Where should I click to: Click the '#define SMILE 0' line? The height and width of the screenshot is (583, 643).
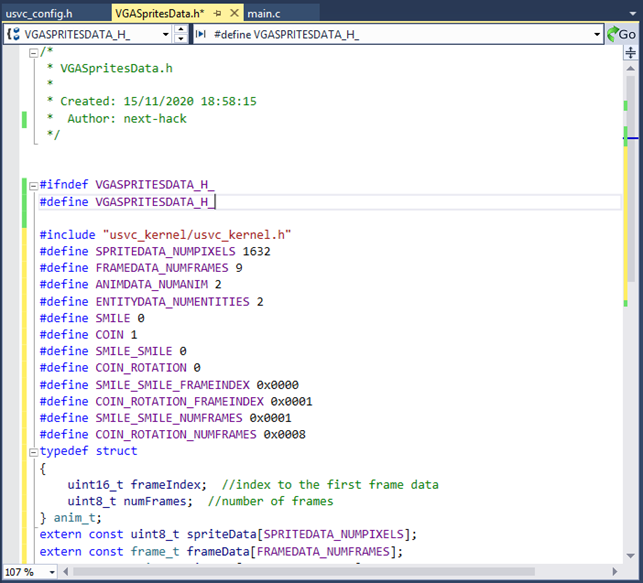click(92, 318)
